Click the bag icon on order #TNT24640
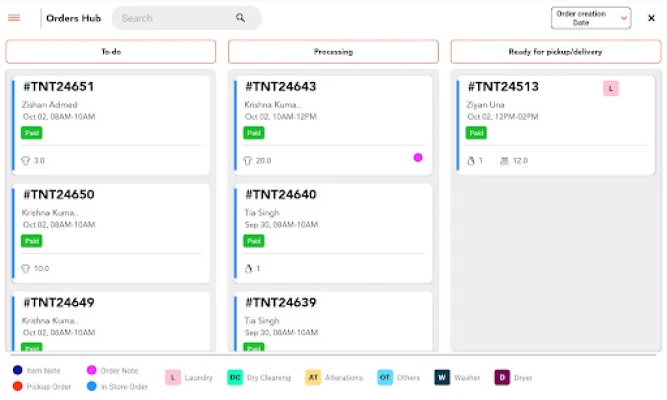This screenshot has height=400, width=667. (248, 268)
